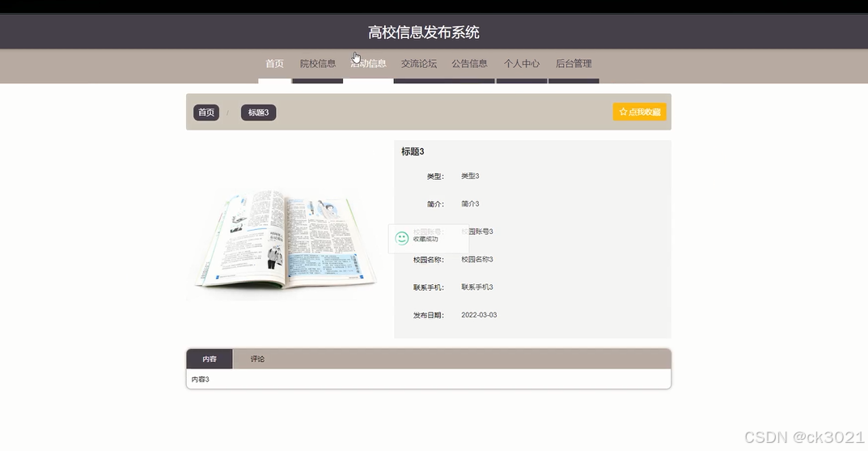Click the 类型: label

pyautogui.click(x=435, y=177)
